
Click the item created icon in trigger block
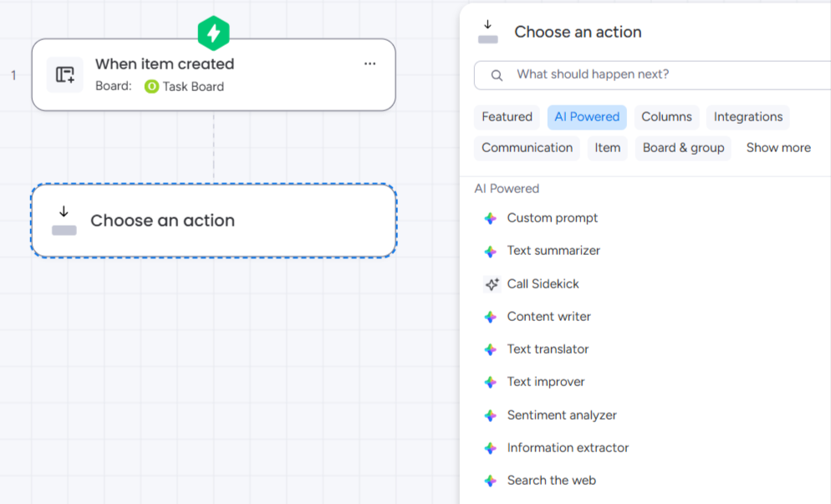(x=64, y=74)
